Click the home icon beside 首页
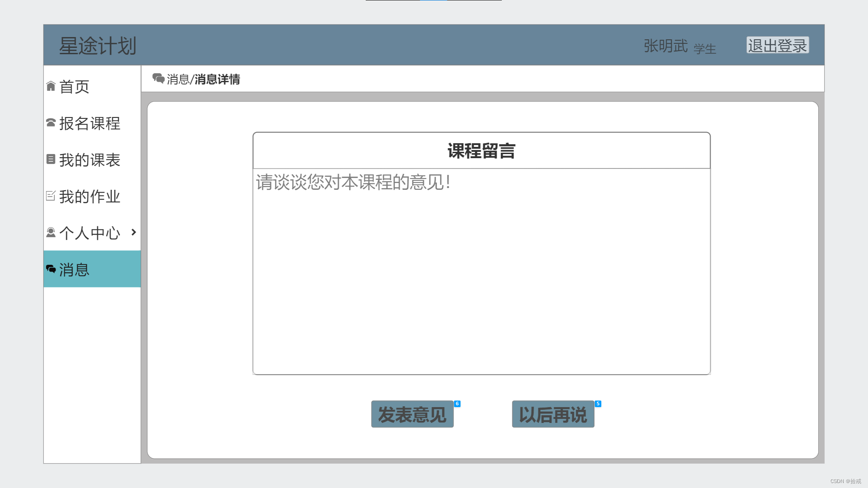The width and height of the screenshot is (868, 488). (x=51, y=86)
